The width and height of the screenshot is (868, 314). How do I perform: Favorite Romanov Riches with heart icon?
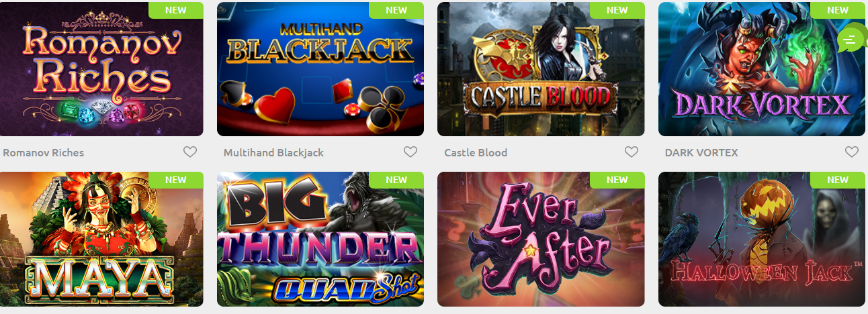coord(190,152)
